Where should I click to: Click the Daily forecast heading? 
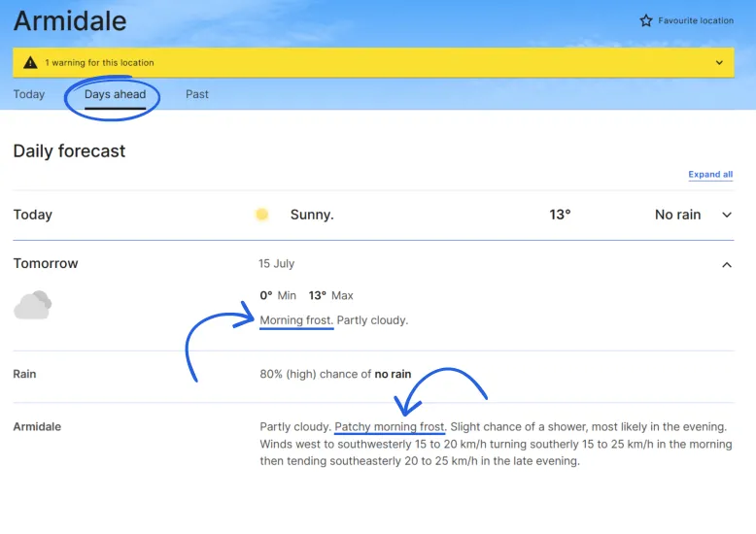69,150
